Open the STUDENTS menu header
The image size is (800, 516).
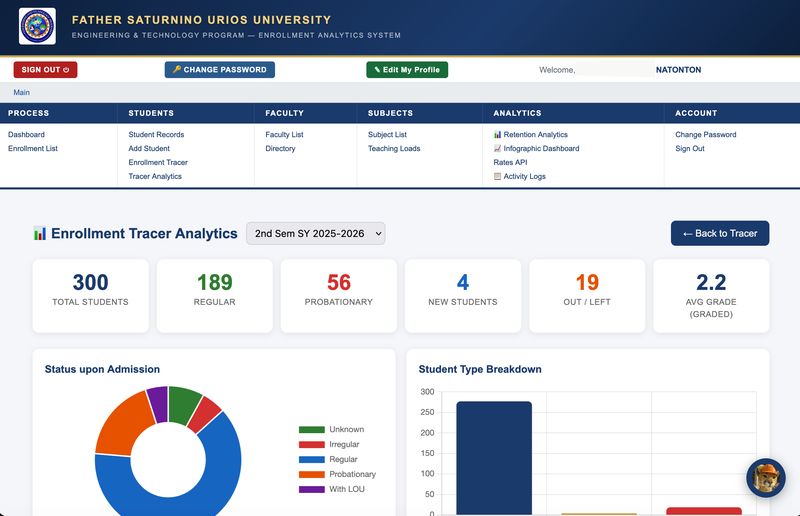click(x=151, y=113)
